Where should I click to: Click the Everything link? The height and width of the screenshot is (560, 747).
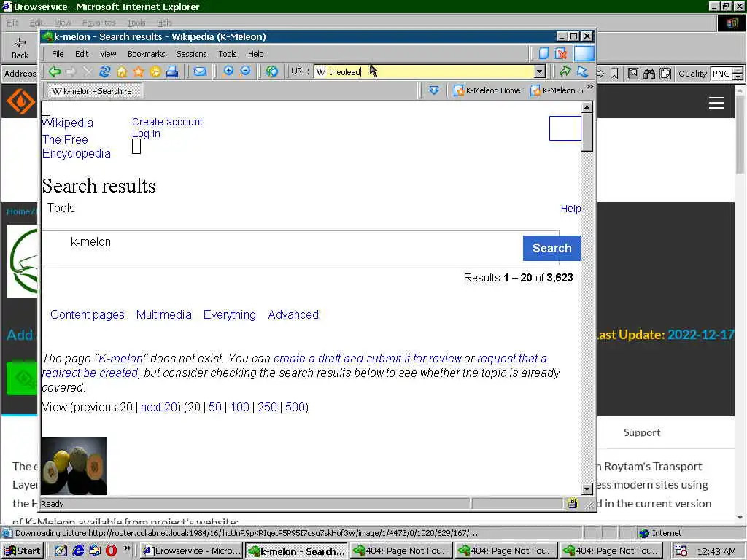point(230,315)
